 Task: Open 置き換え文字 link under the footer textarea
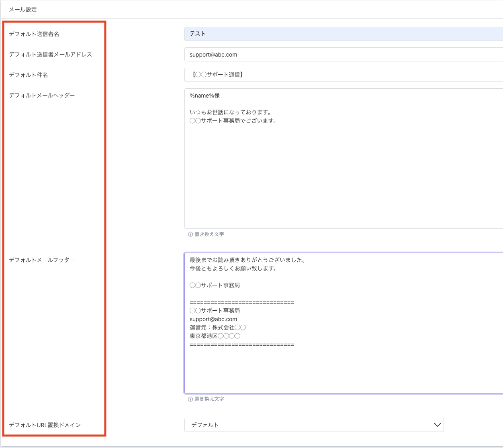pyautogui.click(x=209, y=399)
